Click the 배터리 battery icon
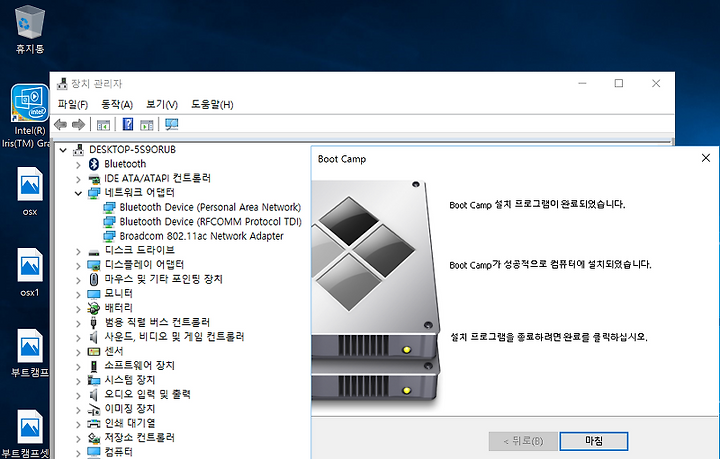The image size is (720, 459). click(94, 308)
